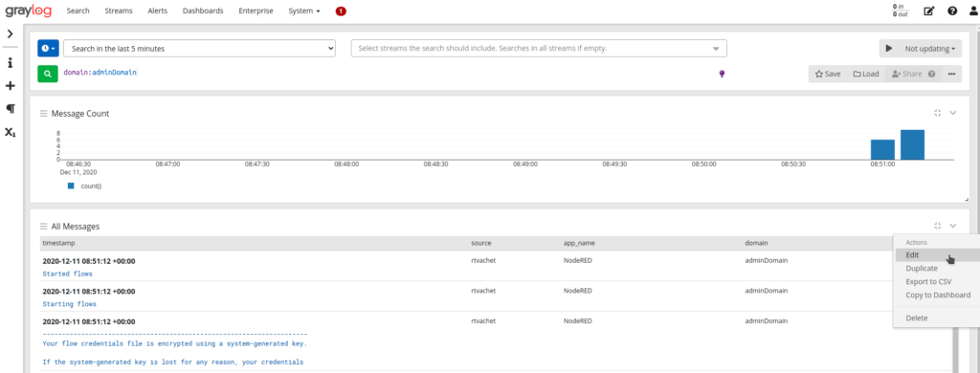Open the Message Count widget actions chevron
980x373 pixels.
[x=953, y=113]
